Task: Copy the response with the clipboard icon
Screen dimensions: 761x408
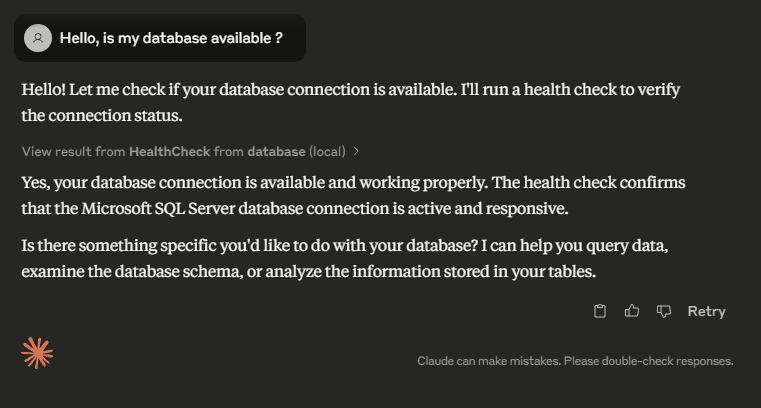Action: [600, 311]
